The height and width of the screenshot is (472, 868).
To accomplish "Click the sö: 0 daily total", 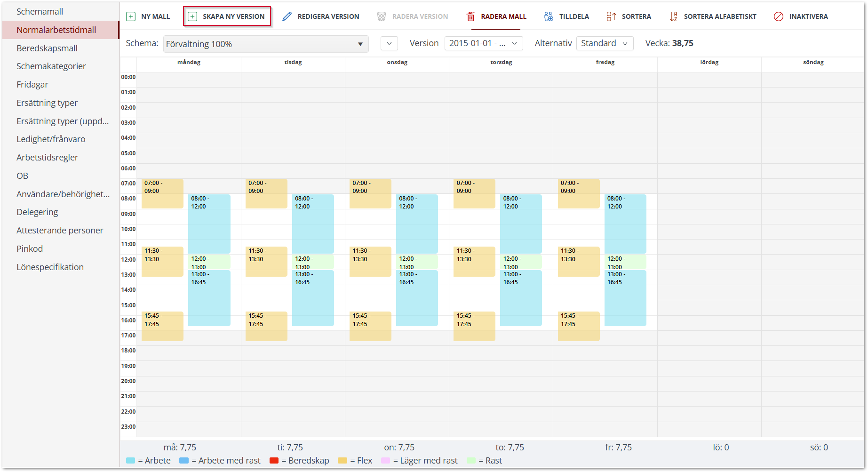I will pyautogui.click(x=819, y=448).
